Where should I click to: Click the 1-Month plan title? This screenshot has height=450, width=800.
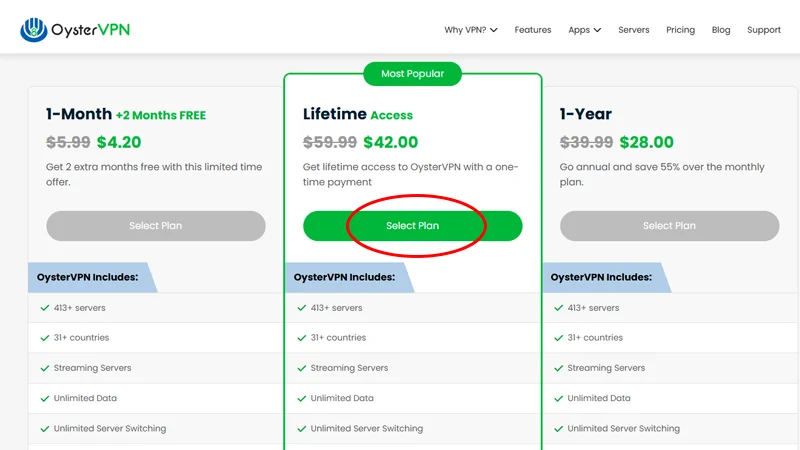point(79,114)
